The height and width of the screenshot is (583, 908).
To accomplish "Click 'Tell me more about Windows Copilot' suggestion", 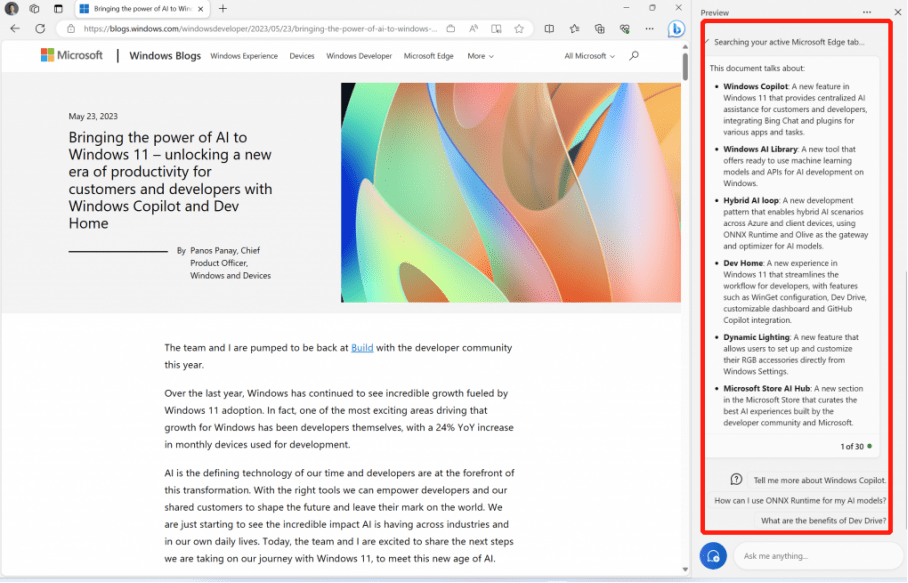I will tap(819, 480).
